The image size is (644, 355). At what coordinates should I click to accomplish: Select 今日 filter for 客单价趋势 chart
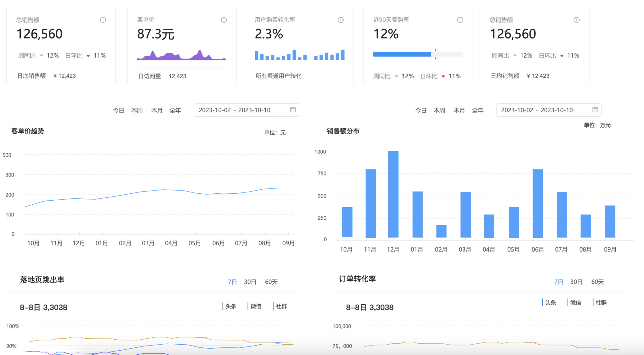click(119, 110)
